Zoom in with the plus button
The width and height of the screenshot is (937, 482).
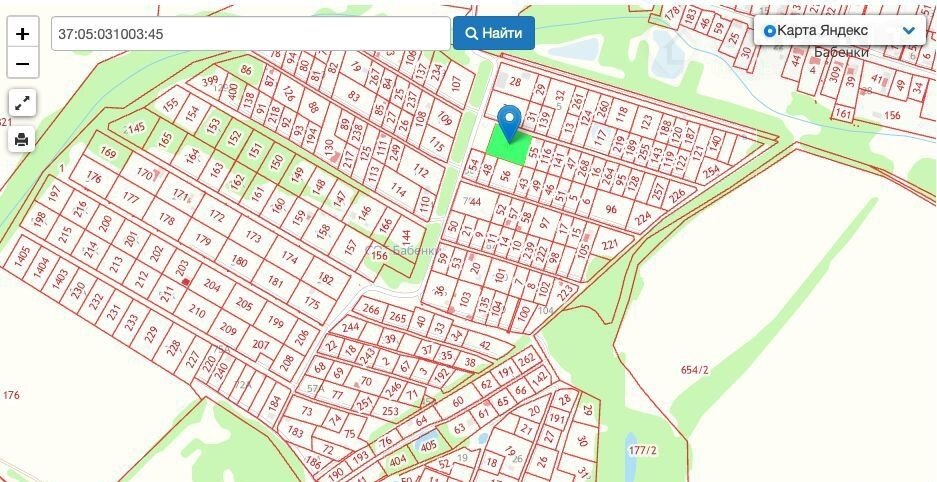click(23, 33)
